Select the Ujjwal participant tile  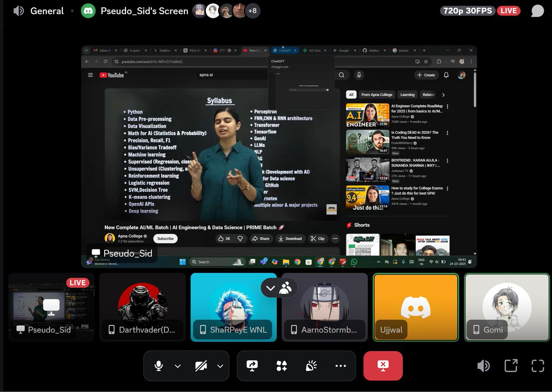[416, 307]
